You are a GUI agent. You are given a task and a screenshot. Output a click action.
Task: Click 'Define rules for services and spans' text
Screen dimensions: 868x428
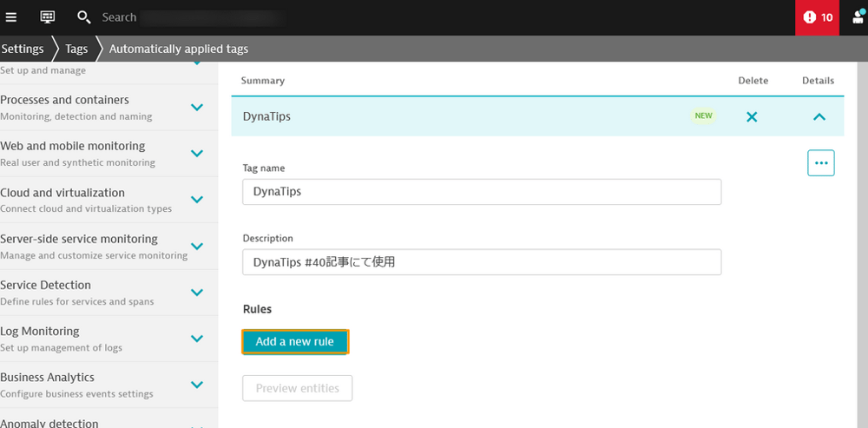(x=77, y=302)
